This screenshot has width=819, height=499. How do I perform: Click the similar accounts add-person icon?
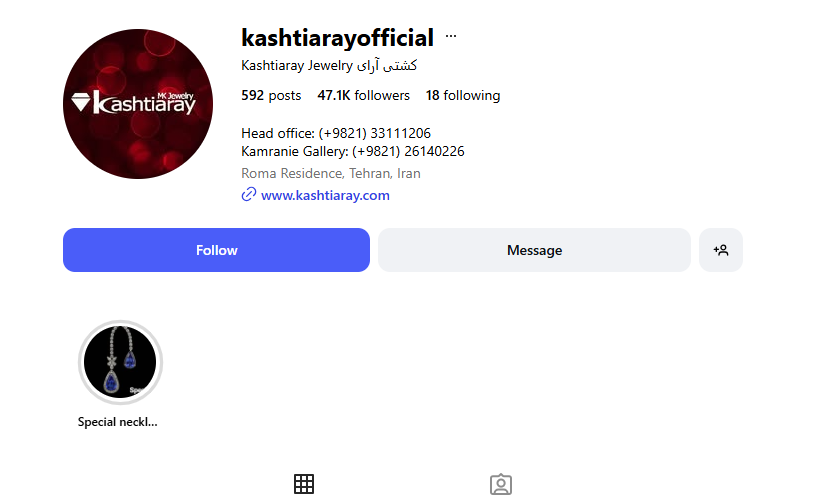pos(721,250)
